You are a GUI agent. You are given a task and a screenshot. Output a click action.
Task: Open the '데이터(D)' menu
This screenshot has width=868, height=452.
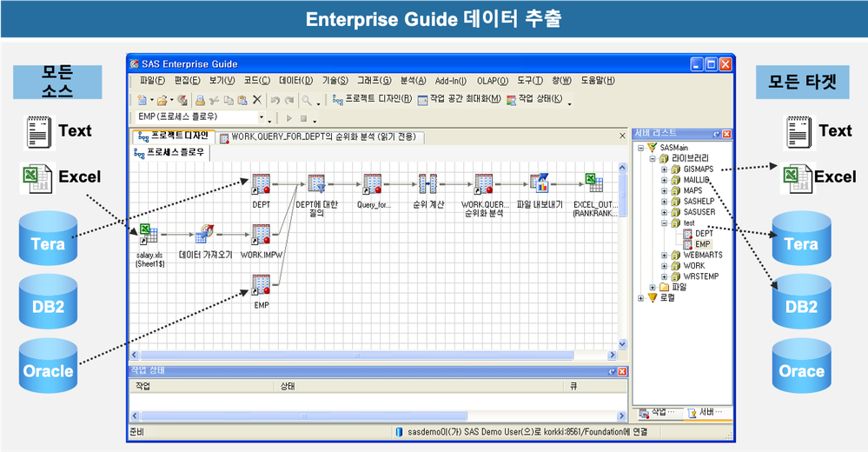[295, 81]
